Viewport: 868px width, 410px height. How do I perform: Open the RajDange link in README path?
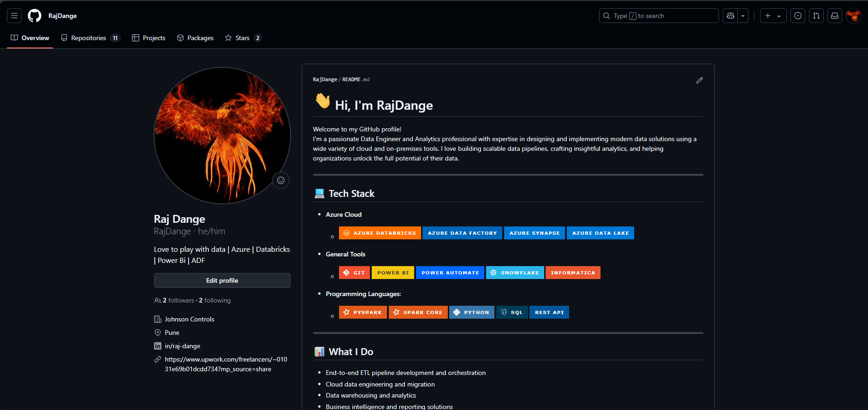pyautogui.click(x=325, y=79)
